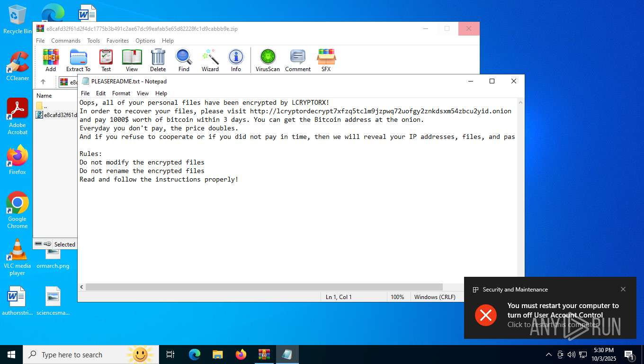Open the volume tray icon

571,355
